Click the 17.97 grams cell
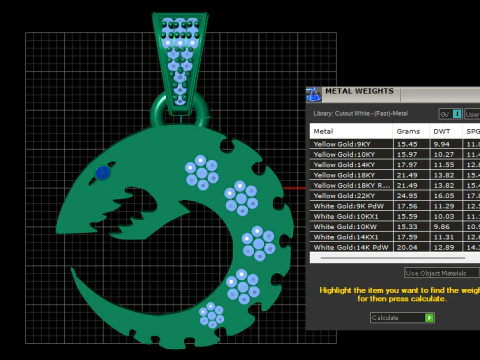The width and height of the screenshot is (480, 360). 411,165
